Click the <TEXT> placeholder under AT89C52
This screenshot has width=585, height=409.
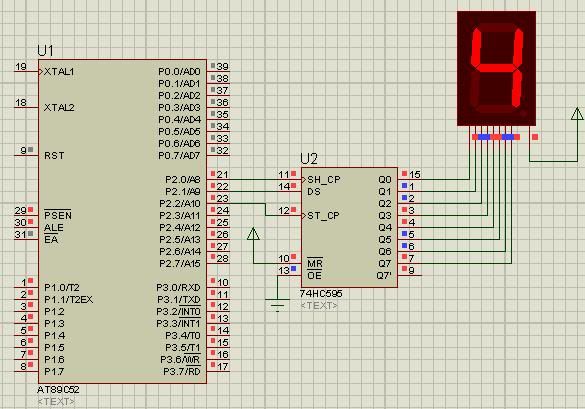[x=56, y=402]
